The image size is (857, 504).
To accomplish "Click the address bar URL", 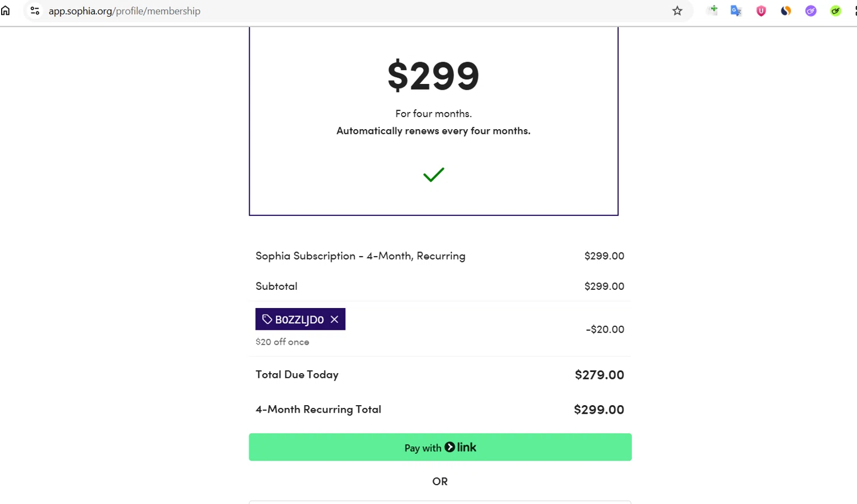I will 125,11.
